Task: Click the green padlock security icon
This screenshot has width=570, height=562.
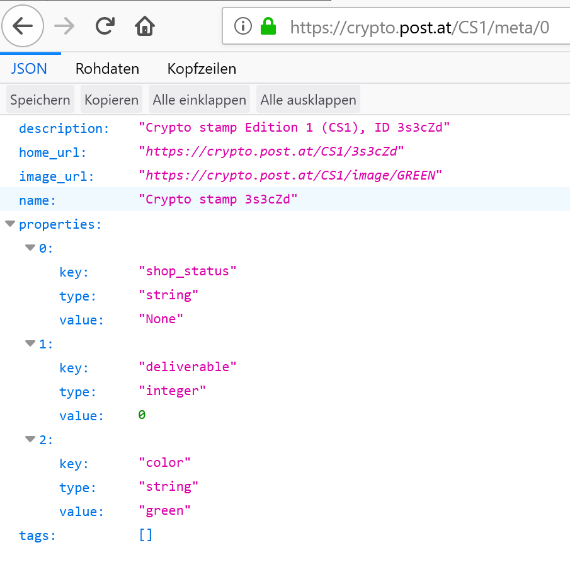Action: (x=268, y=26)
